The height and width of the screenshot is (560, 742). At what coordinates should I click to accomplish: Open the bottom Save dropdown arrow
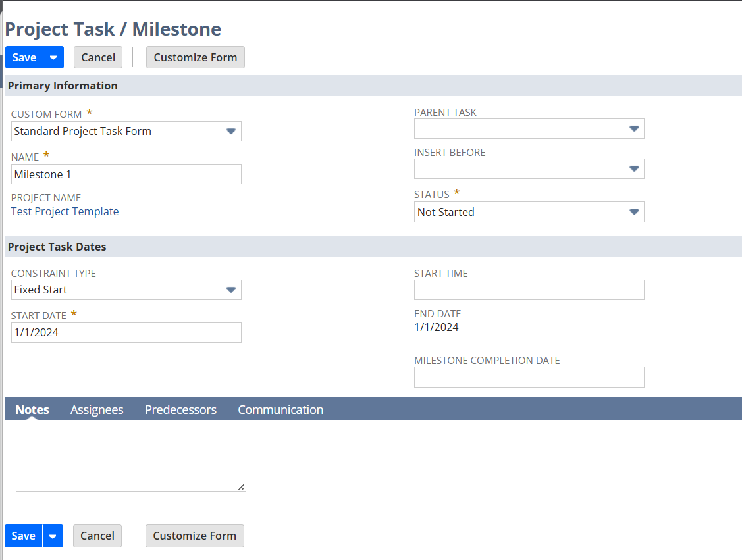(53, 536)
